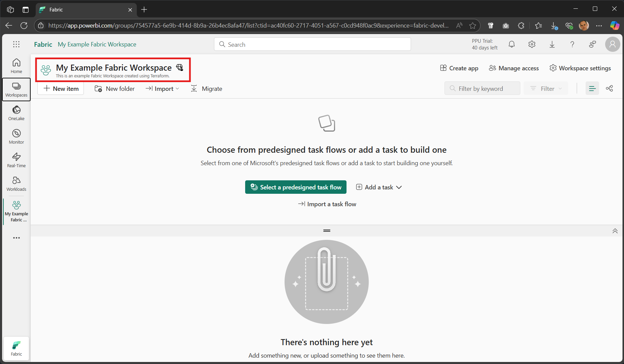The height and width of the screenshot is (364, 624).
Task: Create a New folder
Action: pos(114,89)
